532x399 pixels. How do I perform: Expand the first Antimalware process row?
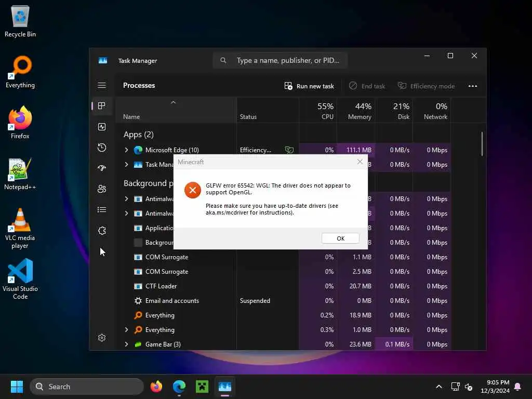127,199
